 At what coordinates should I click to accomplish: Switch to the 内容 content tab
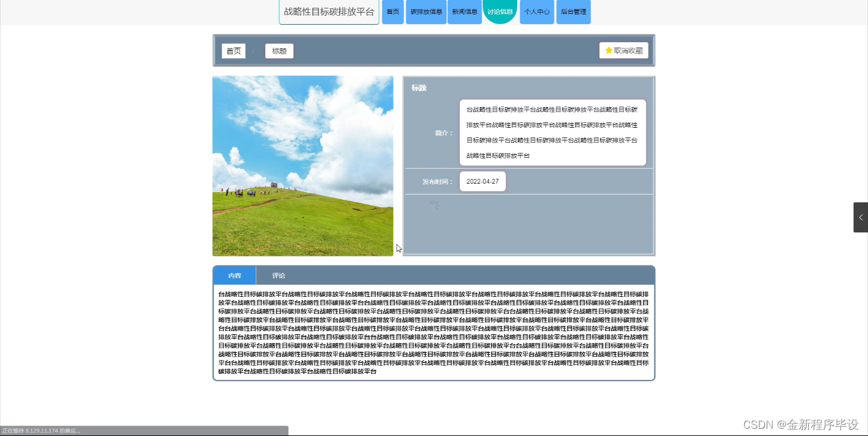(234, 275)
